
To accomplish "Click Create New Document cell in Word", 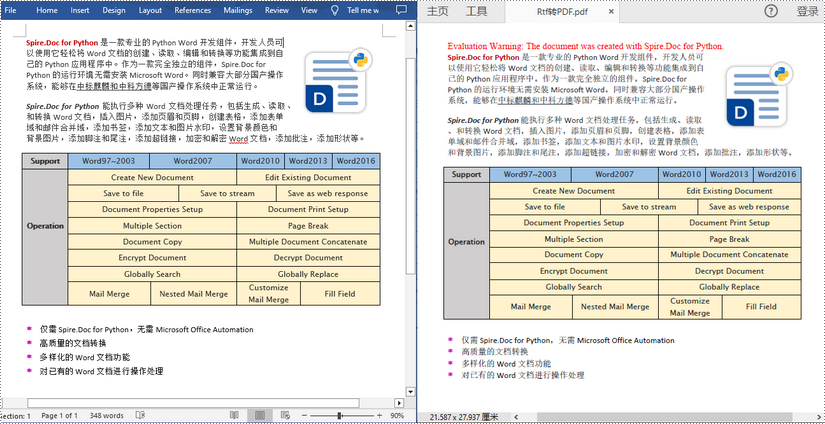I will coord(152,177).
